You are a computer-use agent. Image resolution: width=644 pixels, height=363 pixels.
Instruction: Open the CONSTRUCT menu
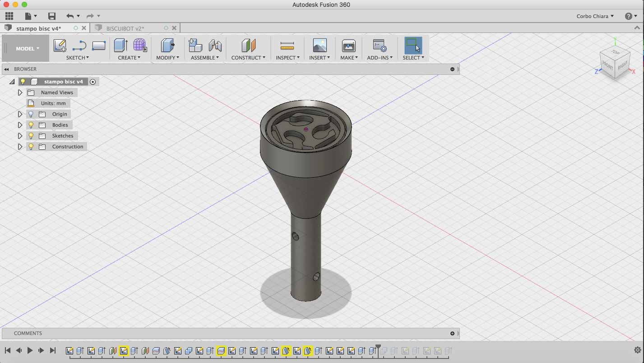pos(248,58)
